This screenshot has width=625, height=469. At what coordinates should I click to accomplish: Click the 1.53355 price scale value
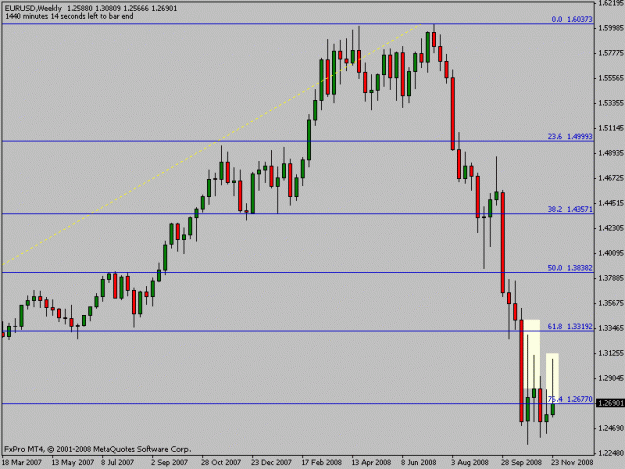(611, 103)
